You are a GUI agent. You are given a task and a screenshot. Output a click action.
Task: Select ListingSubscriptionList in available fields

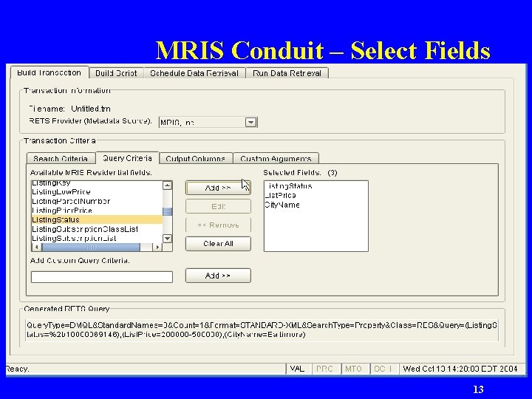(97, 238)
